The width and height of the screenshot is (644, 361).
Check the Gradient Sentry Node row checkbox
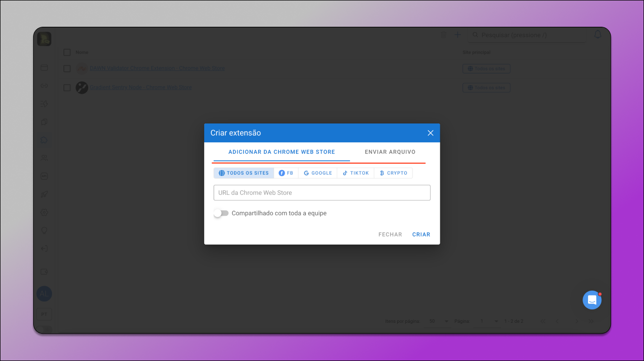pyautogui.click(x=67, y=88)
